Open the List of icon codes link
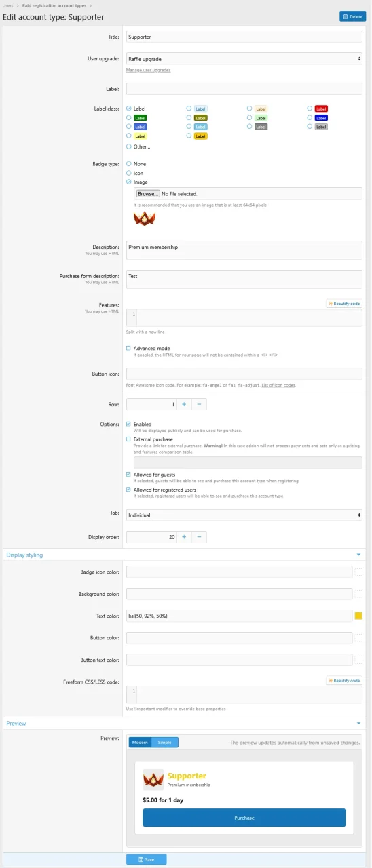The width and height of the screenshot is (372, 868). click(x=278, y=385)
